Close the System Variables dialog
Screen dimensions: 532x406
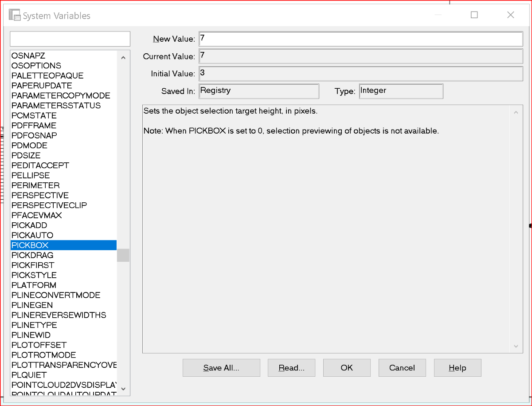(510, 15)
